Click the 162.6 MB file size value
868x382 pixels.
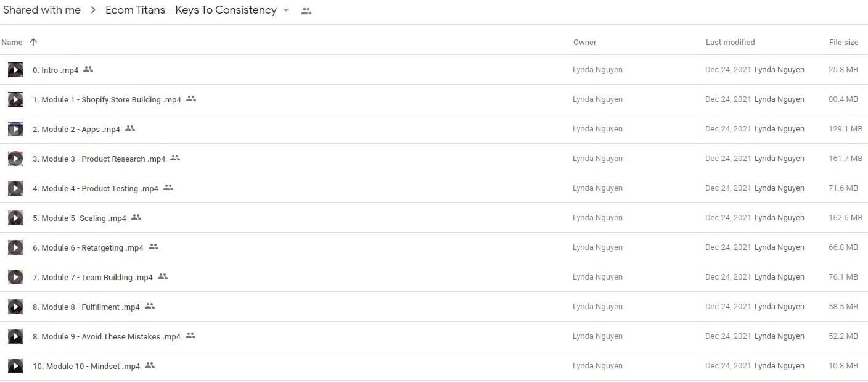845,218
